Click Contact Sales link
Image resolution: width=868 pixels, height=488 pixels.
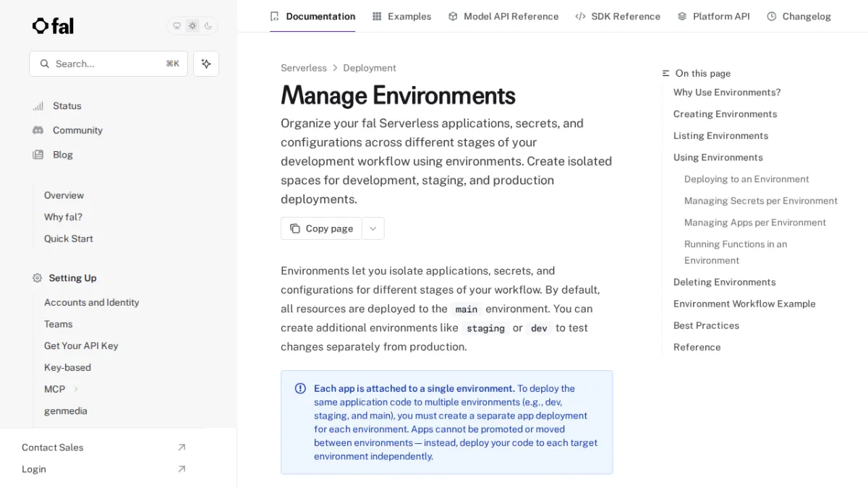tap(52, 448)
